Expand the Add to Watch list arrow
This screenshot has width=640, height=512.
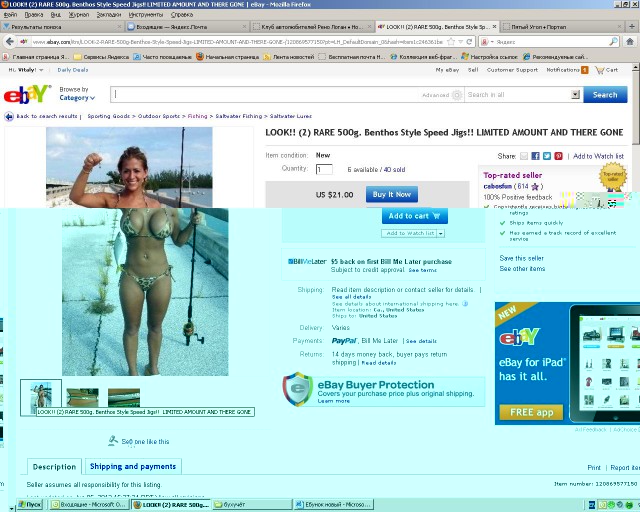pyautogui.click(x=441, y=233)
